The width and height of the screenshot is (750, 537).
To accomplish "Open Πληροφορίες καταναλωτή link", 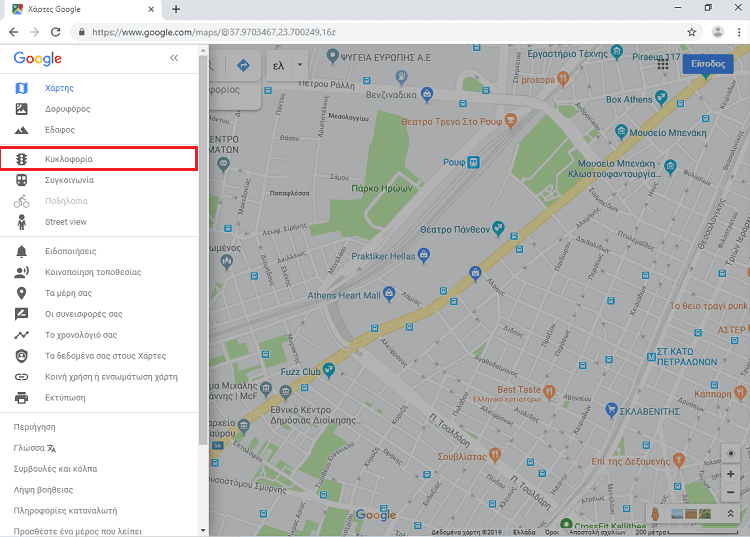I will (x=66, y=511).
